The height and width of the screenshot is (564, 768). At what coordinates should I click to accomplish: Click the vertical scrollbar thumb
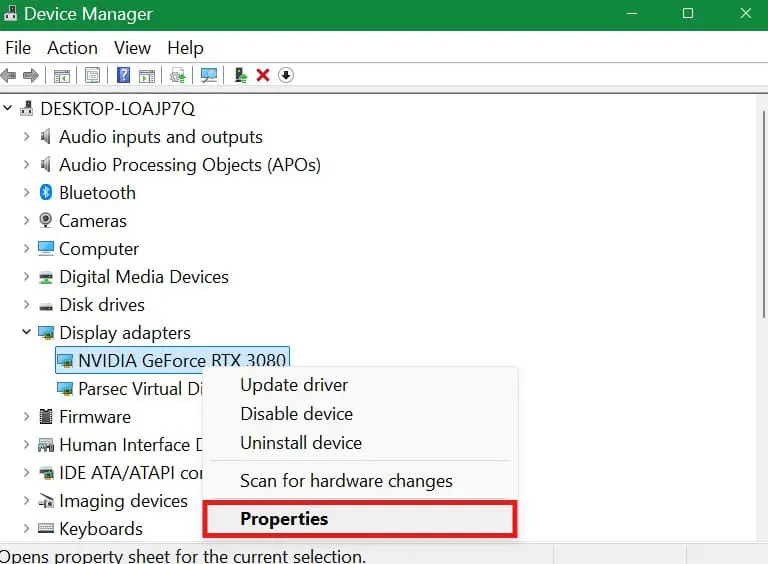coord(764,214)
